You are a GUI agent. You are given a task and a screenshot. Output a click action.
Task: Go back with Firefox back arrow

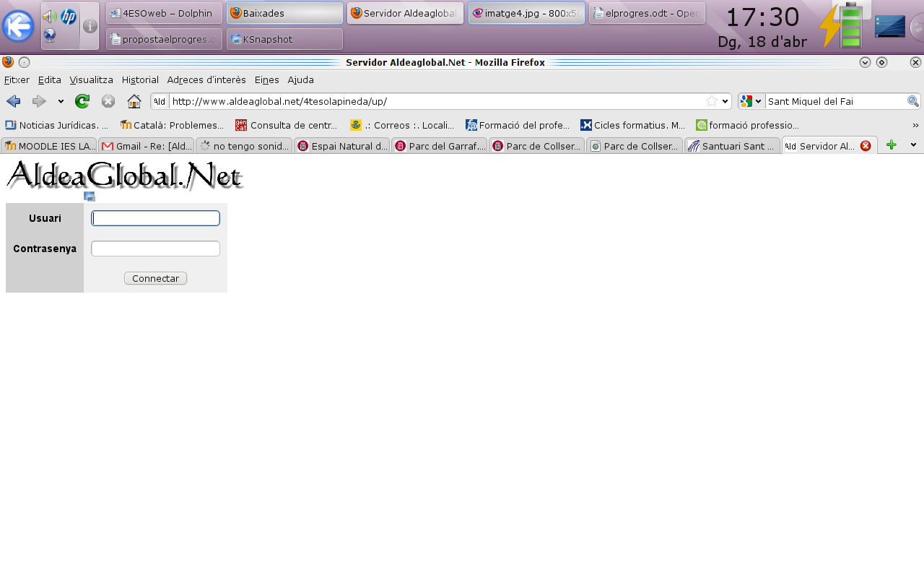pyautogui.click(x=13, y=101)
